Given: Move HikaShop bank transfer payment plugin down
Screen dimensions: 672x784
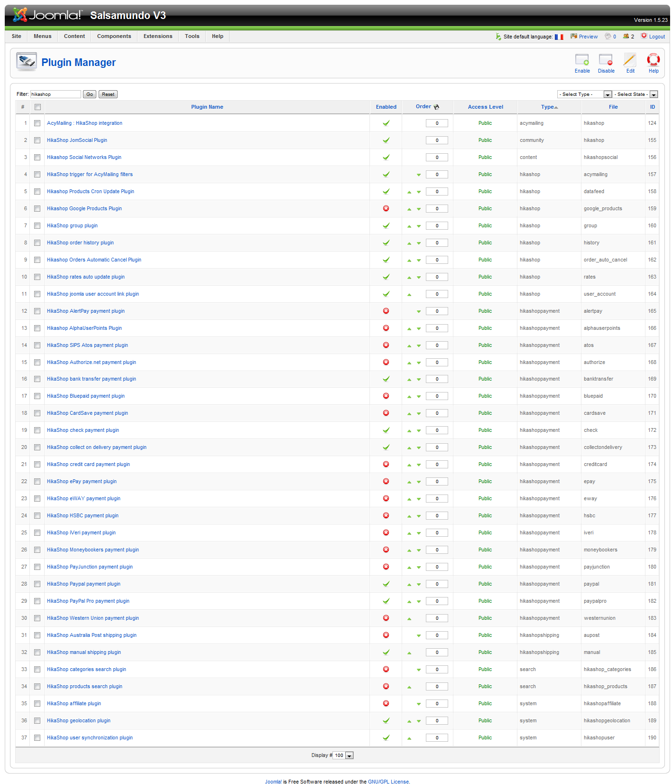Looking at the screenshot, I should (x=419, y=380).
